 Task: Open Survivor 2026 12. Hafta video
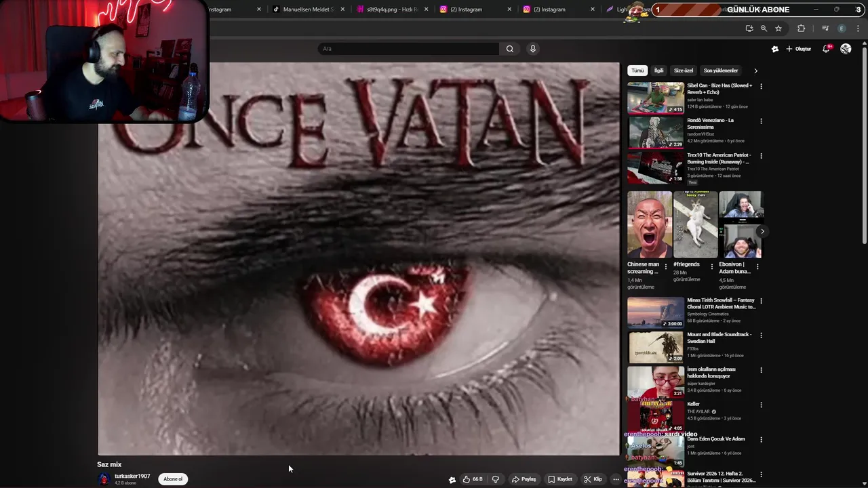(x=721, y=477)
